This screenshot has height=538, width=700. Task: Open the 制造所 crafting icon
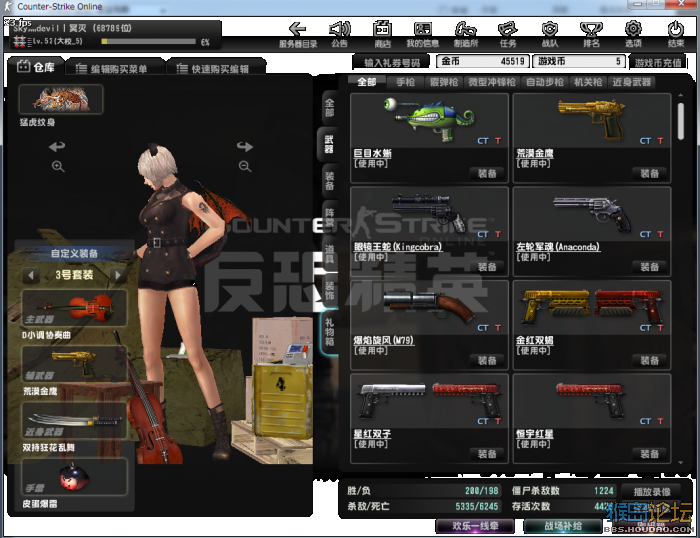click(x=466, y=29)
